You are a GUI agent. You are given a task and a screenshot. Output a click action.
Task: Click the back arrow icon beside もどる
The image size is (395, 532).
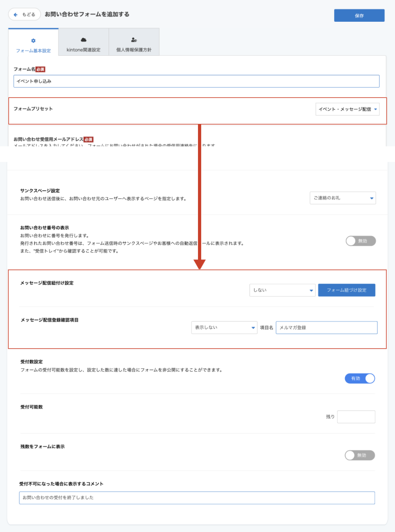click(x=16, y=15)
